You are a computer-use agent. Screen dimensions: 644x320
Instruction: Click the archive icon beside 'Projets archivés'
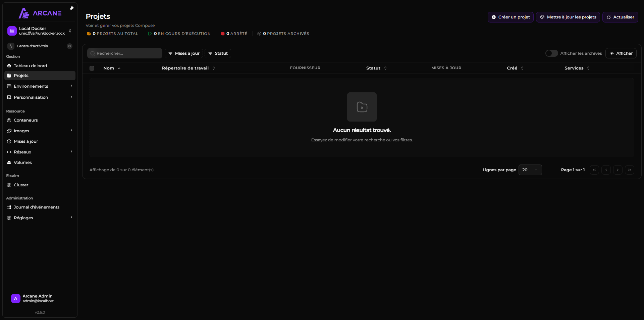(x=259, y=34)
